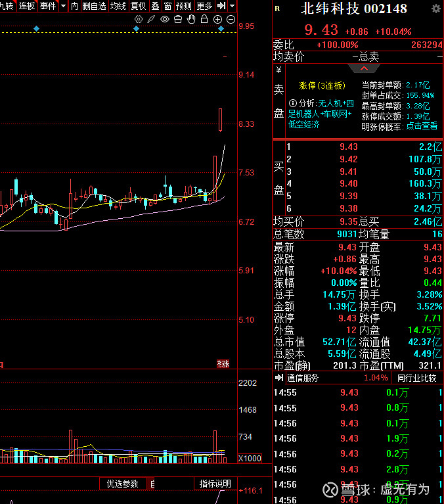Image resolution: width=444 pixels, height=504 pixels.
Task: Click the 委比 +100.00% value
Action: [x=338, y=45]
